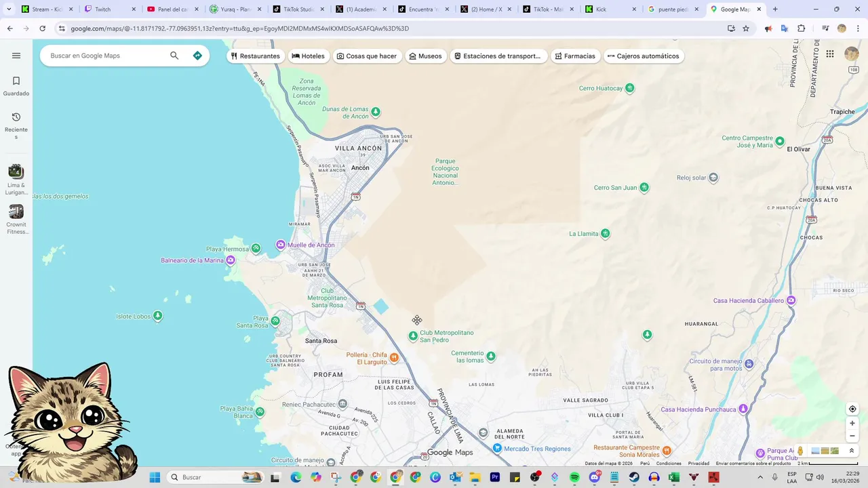Open the Google apps grid icon

[x=829, y=54]
